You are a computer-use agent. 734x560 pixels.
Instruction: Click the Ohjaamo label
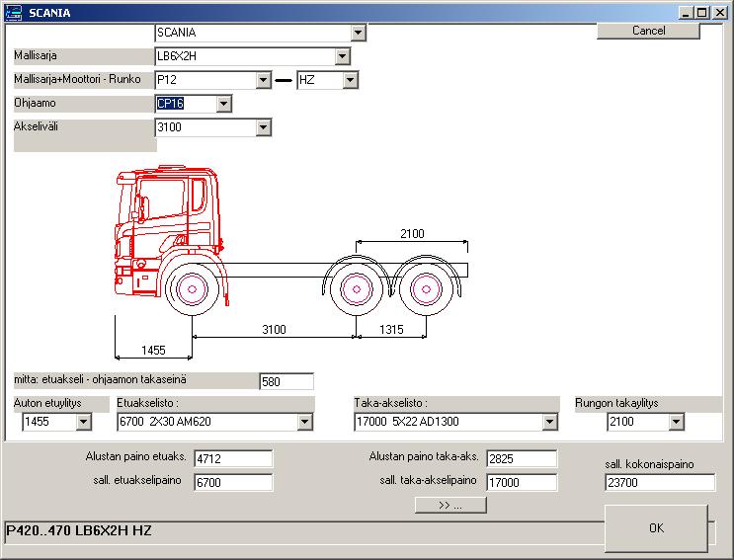(x=35, y=103)
